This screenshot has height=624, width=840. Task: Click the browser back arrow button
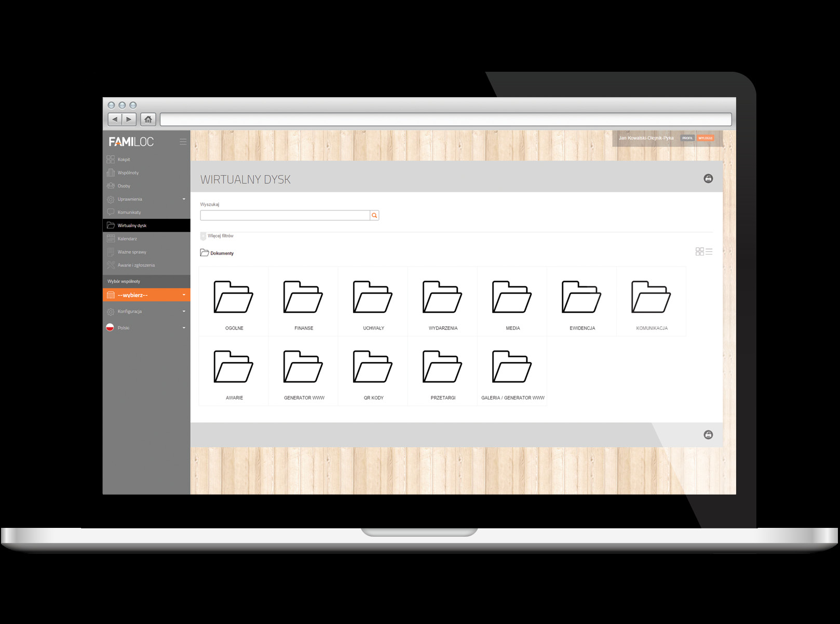(x=115, y=120)
